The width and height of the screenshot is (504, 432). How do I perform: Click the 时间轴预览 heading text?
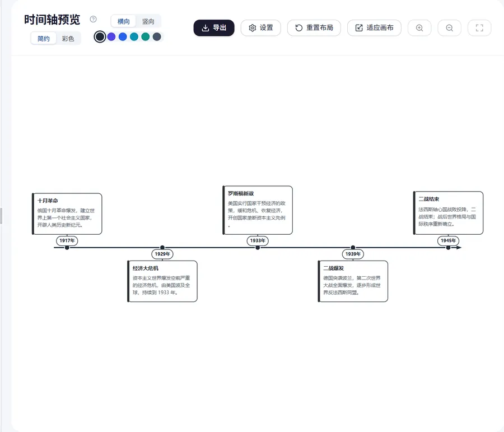[52, 20]
